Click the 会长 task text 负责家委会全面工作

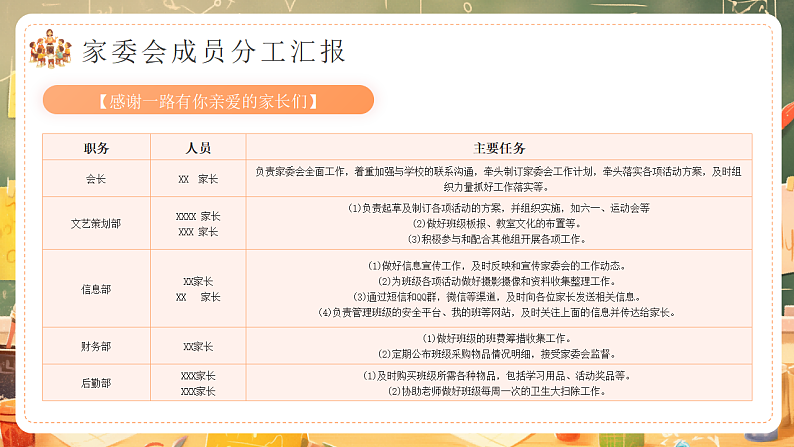pyautogui.click(x=498, y=179)
